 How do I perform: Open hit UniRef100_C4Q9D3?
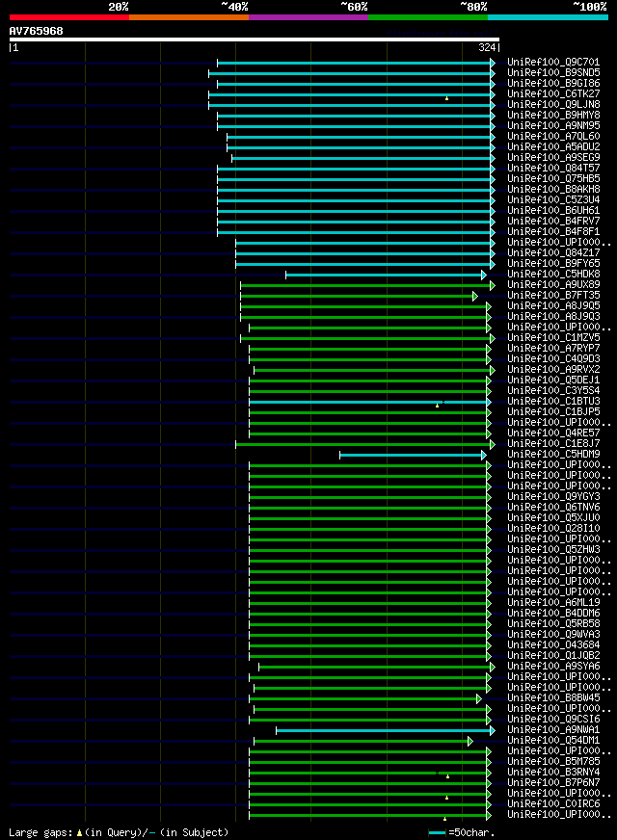coord(553,359)
